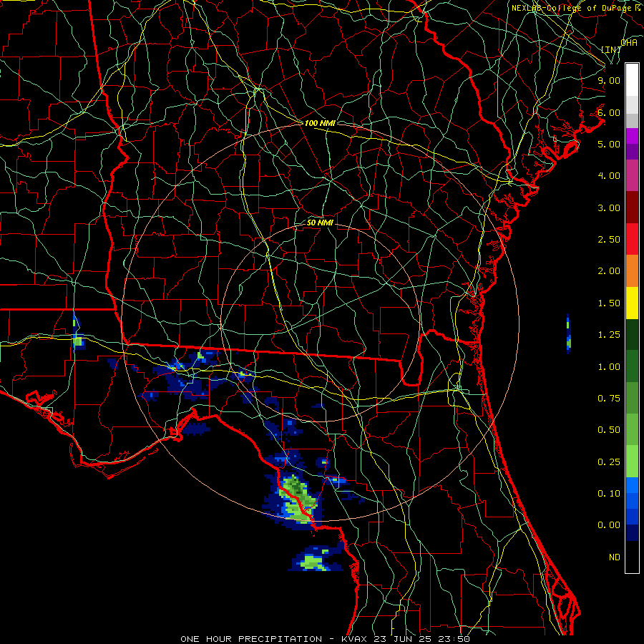Image resolution: width=644 pixels, height=644 pixels.
Task: Click the bright magenta legend swatch
Action: (632, 136)
